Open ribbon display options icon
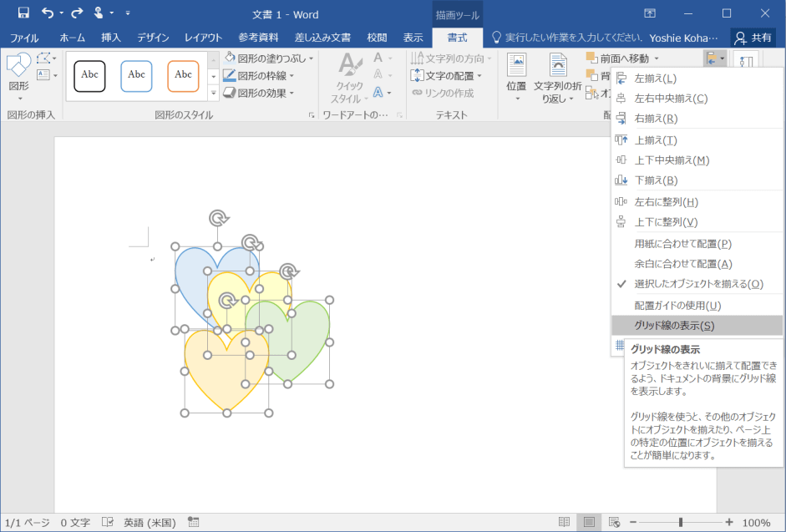The width and height of the screenshot is (786, 532). coord(650,13)
